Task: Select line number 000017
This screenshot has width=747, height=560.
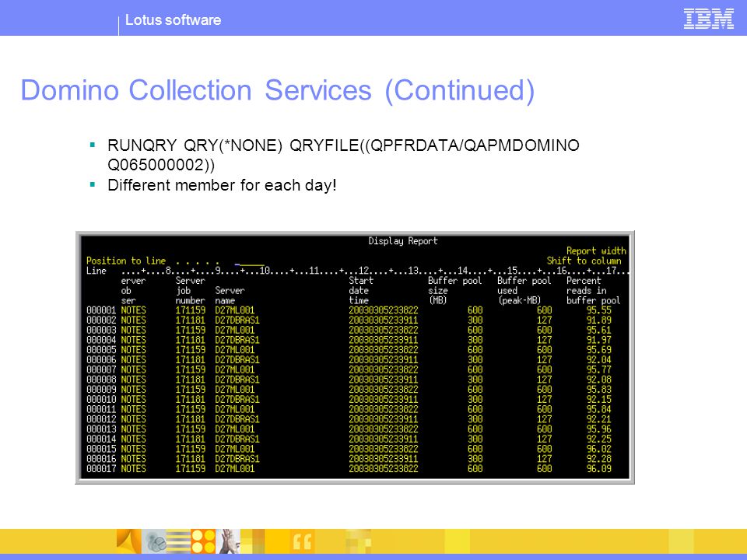Action: [x=101, y=468]
